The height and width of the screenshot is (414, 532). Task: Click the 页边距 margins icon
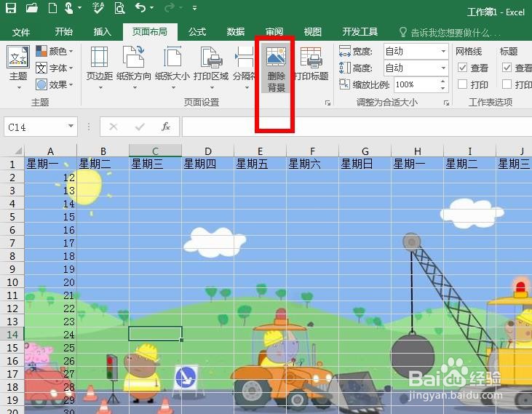click(x=100, y=57)
